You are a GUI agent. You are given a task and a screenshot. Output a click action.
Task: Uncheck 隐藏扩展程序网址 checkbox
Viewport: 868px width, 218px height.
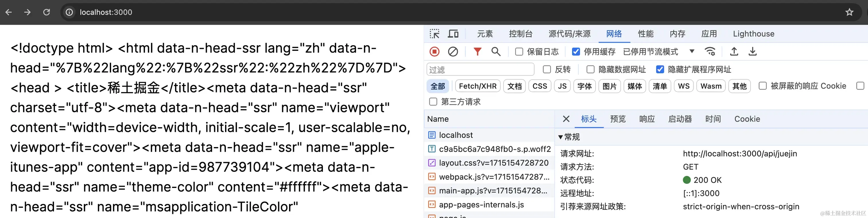(x=660, y=70)
